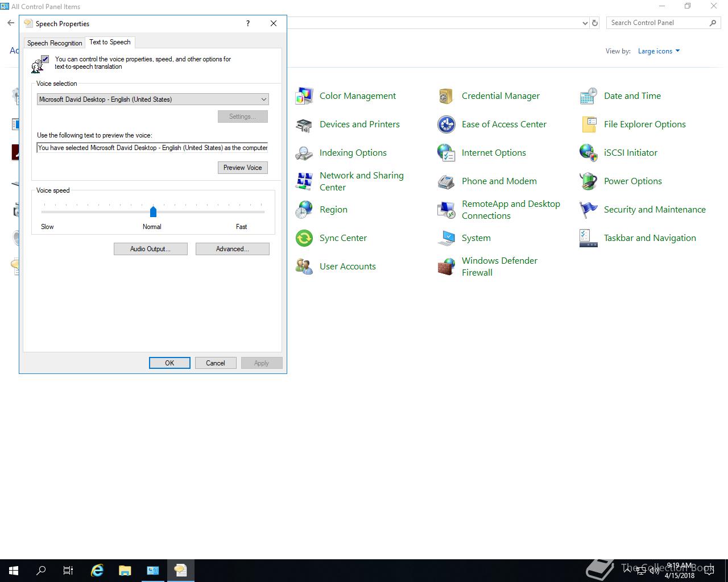Close the Speech Properties dialog
The height and width of the screenshot is (582, 728).
click(x=274, y=23)
